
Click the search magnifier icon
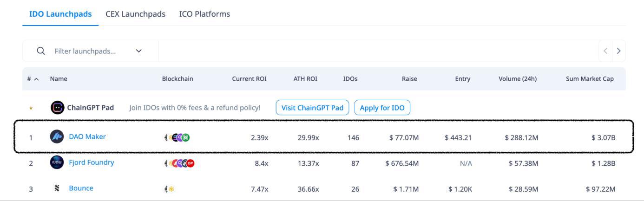[x=41, y=51]
